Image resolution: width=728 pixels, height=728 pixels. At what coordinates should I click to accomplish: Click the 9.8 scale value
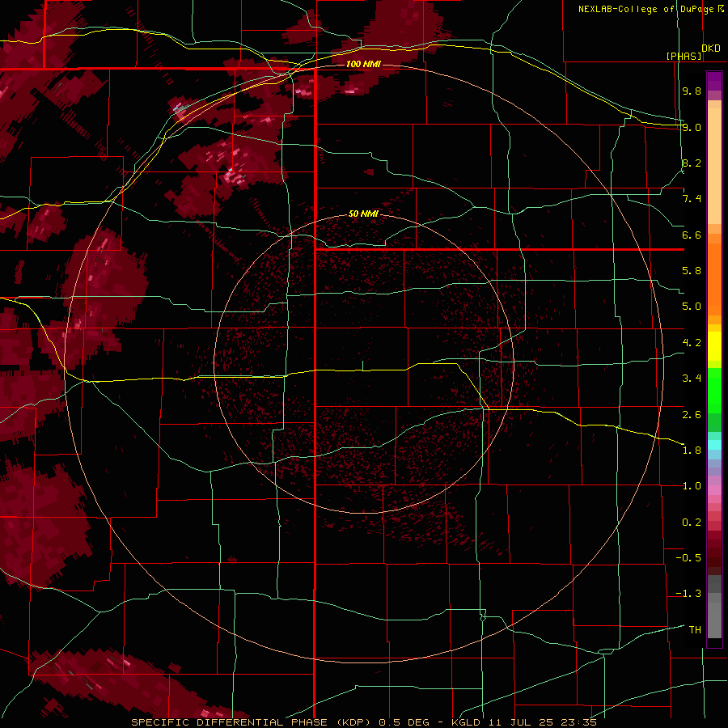pyautogui.click(x=692, y=91)
